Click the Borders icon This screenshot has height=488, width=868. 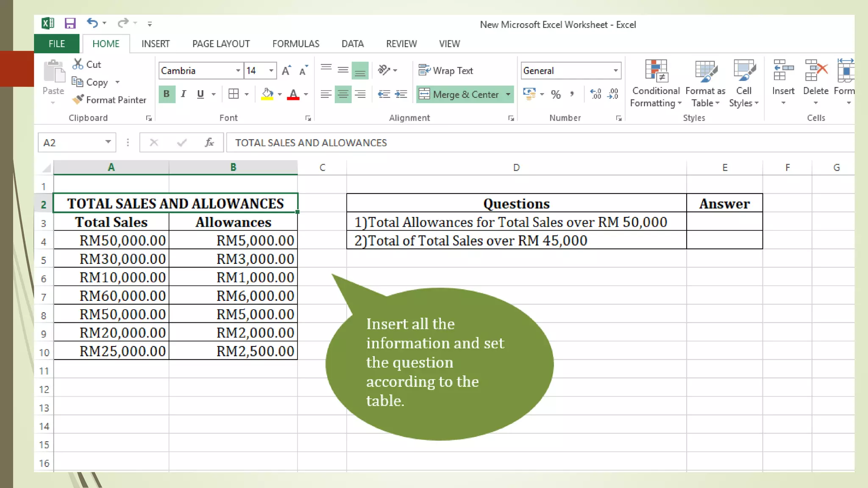tap(234, 94)
